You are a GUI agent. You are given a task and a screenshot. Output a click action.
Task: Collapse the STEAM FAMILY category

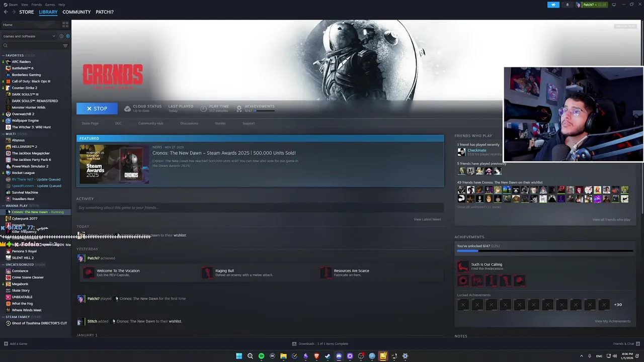[3, 317]
